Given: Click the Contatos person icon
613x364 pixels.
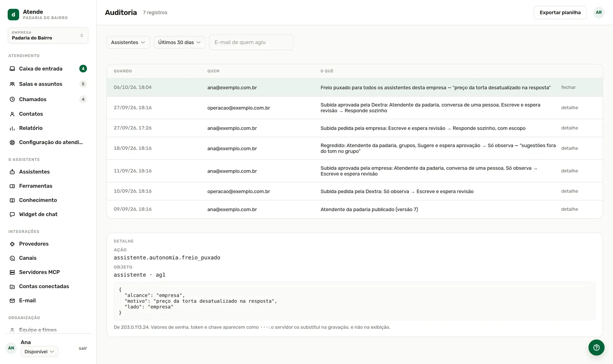Looking at the screenshot, I should [12, 114].
